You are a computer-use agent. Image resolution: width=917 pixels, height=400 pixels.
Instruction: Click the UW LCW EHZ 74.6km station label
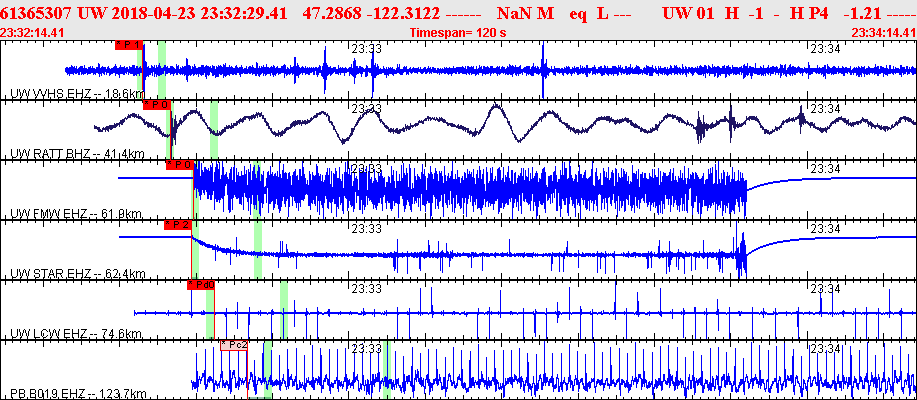(x=75, y=334)
